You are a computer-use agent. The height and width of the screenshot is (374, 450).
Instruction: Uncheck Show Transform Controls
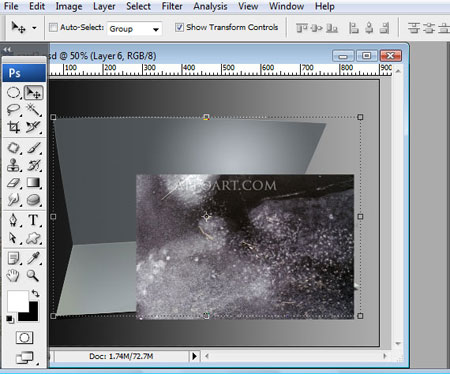click(179, 27)
